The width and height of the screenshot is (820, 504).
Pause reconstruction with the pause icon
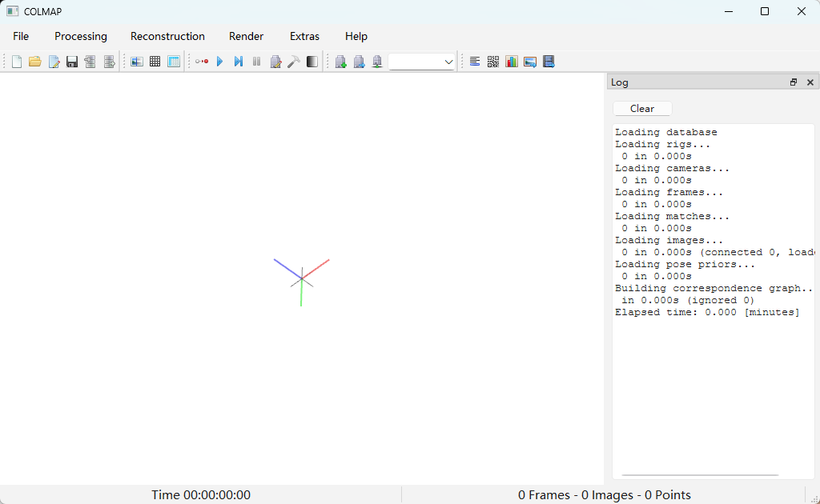(257, 62)
